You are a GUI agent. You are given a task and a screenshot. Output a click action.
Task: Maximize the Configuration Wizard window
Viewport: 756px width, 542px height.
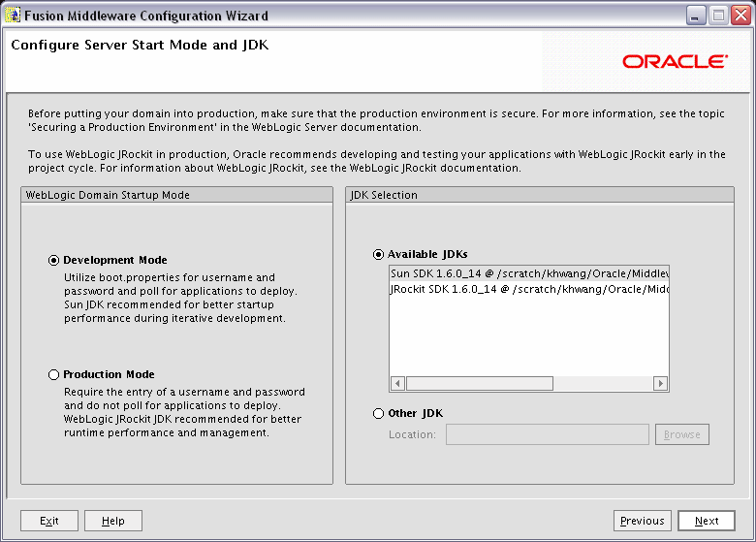click(x=718, y=16)
